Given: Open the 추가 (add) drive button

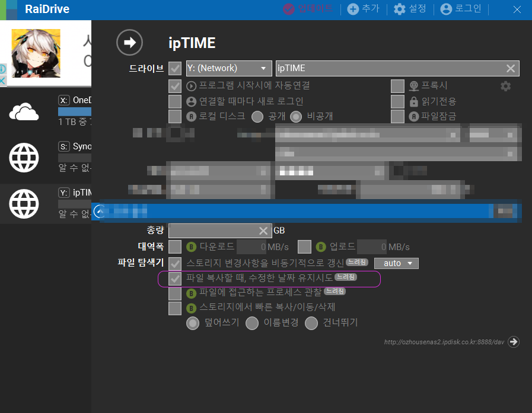Looking at the screenshot, I should tap(353, 9).
